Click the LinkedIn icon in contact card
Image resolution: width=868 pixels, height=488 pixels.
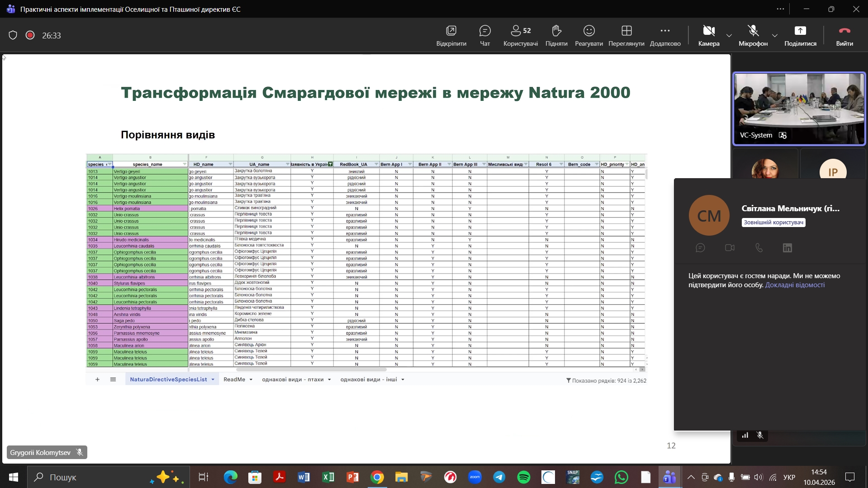click(x=787, y=248)
